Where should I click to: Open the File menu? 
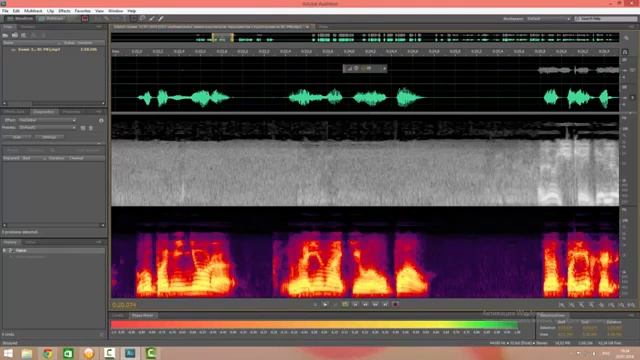pyautogui.click(x=5, y=11)
